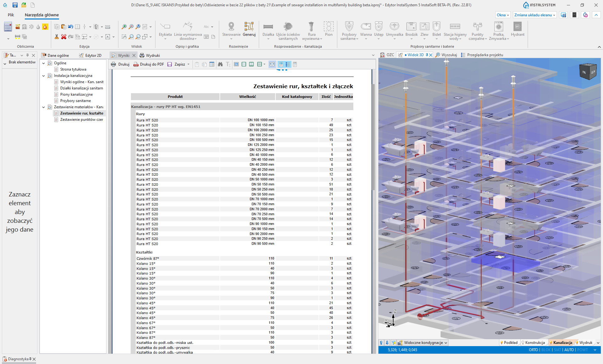Switch to the Wydruki tab
Screen dimensions: 603x364
[150, 56]
